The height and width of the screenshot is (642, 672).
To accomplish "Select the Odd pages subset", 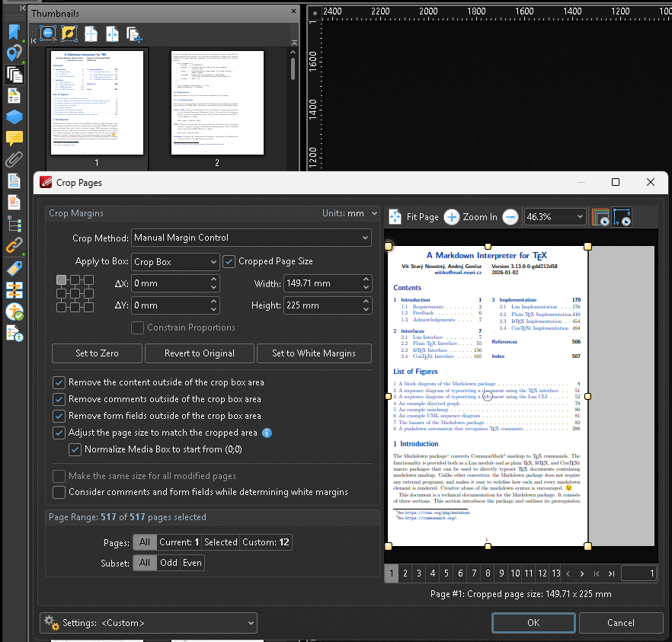I will (x=169, y=563).
